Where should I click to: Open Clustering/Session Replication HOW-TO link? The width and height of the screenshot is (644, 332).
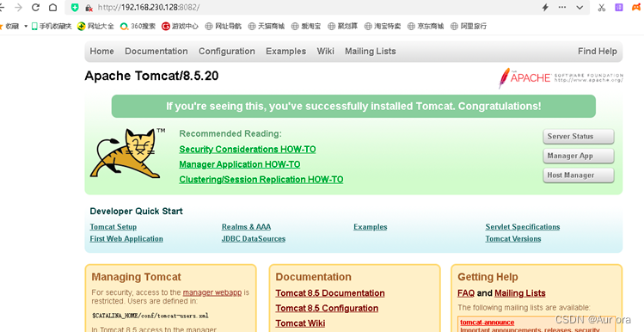[261, 180]
